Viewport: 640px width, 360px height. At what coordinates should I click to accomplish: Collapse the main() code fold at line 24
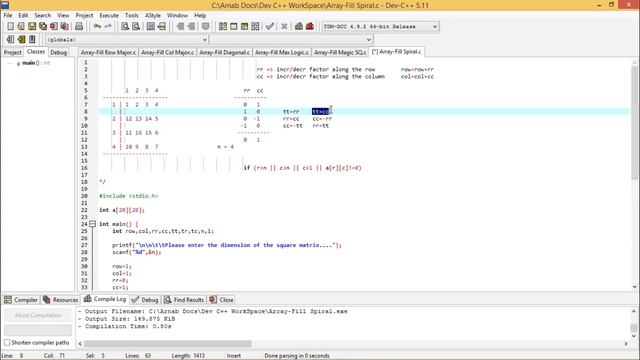(x=93, y=224)
